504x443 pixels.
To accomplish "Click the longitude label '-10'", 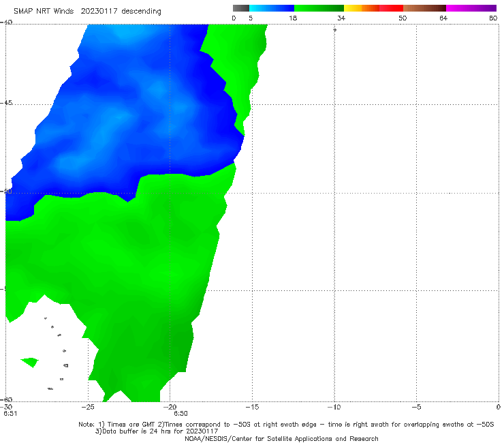I will (334, 407).
